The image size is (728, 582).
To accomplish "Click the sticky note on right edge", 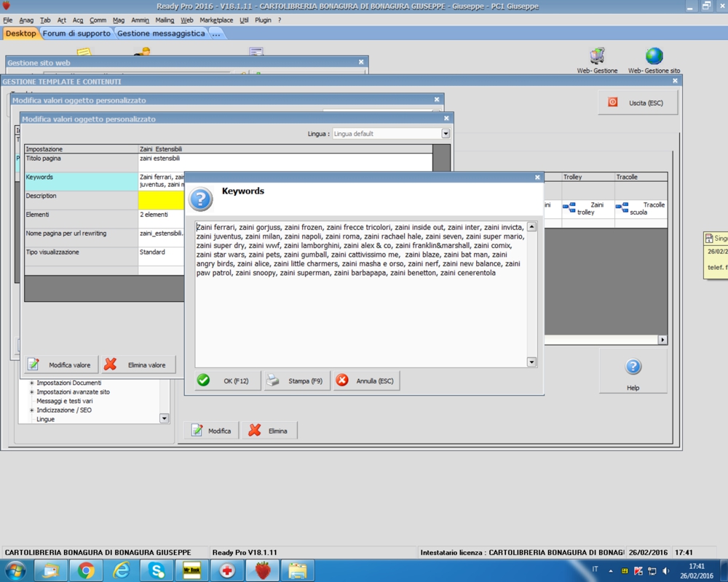I will click(x=716, y=255).
